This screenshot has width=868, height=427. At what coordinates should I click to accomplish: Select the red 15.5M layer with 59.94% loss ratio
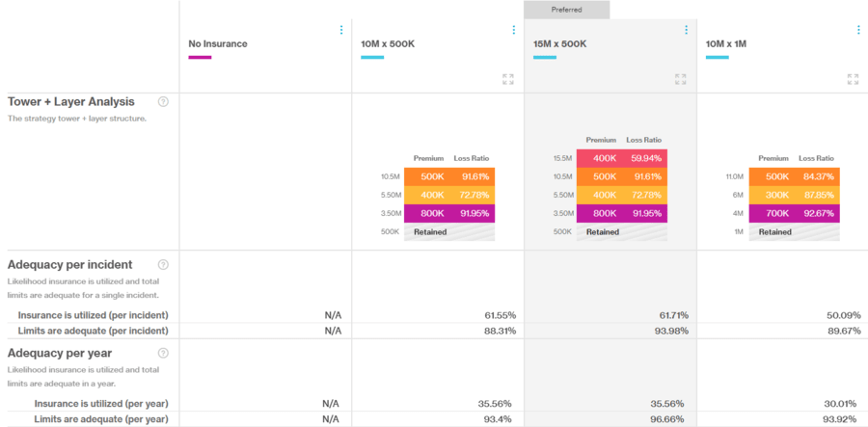click(622, 158)
